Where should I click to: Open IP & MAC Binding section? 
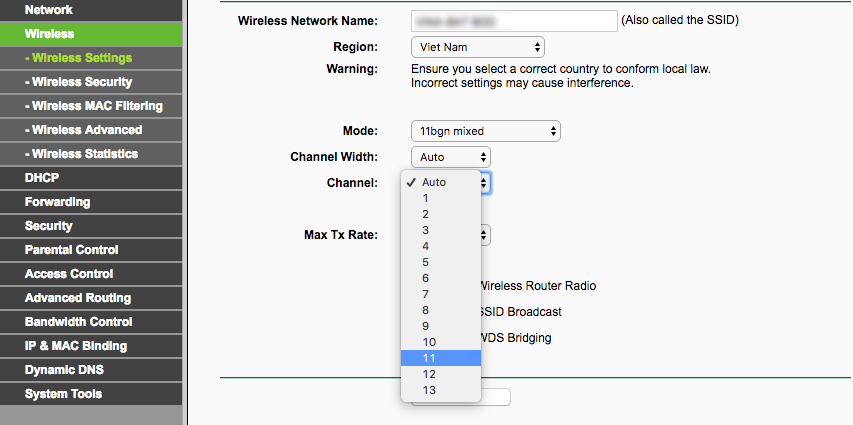pos(76,346)
